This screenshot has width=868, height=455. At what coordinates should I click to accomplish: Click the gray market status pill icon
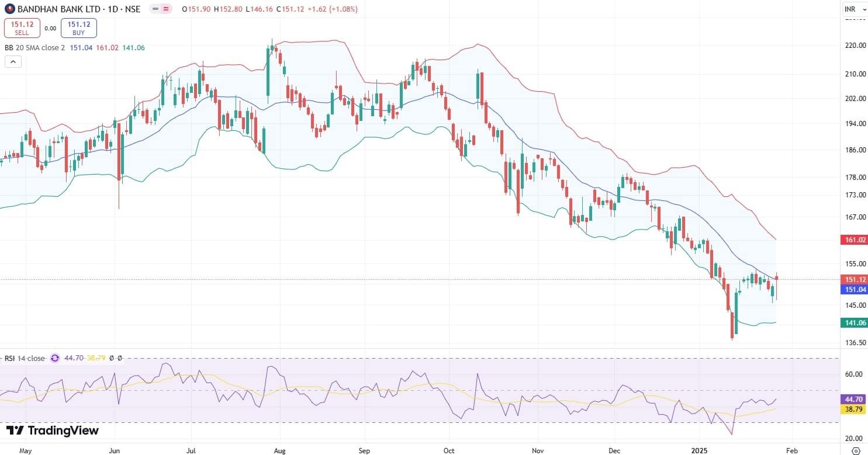(x=154, y=9)
